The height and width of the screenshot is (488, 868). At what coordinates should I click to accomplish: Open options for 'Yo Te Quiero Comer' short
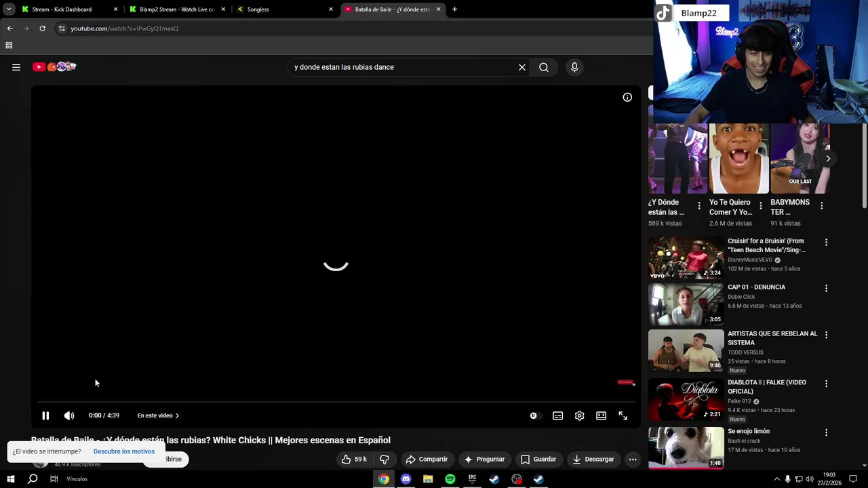tap(760, 205)
